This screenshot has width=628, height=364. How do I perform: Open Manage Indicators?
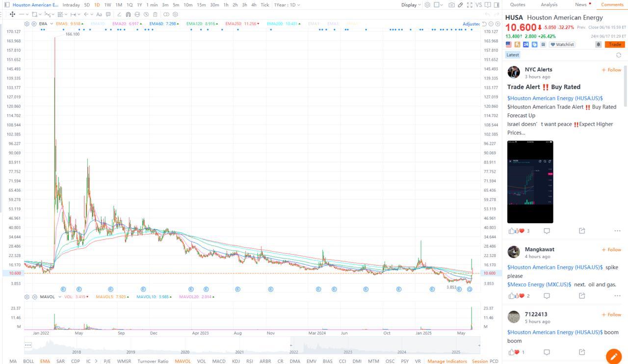click(x=447, y=361)
